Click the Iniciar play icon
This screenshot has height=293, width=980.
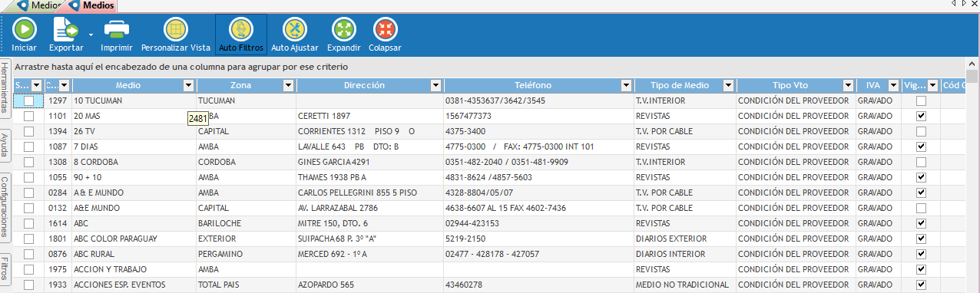(25, 29)
